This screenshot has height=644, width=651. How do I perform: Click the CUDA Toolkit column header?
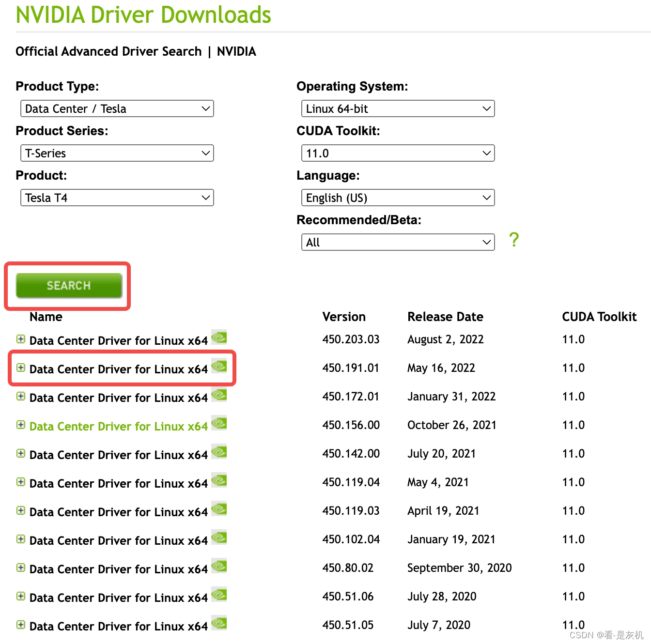tap(599, 317)
